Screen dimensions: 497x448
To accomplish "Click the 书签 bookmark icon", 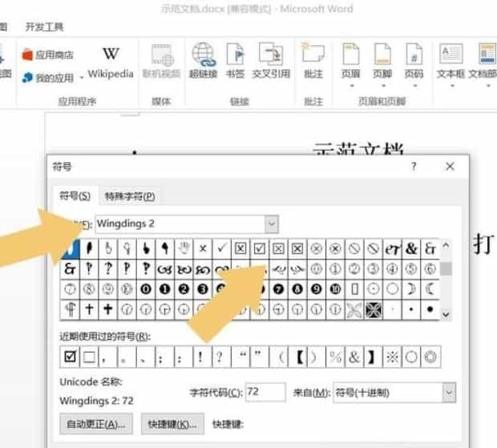I will click(x=235, y=62).
